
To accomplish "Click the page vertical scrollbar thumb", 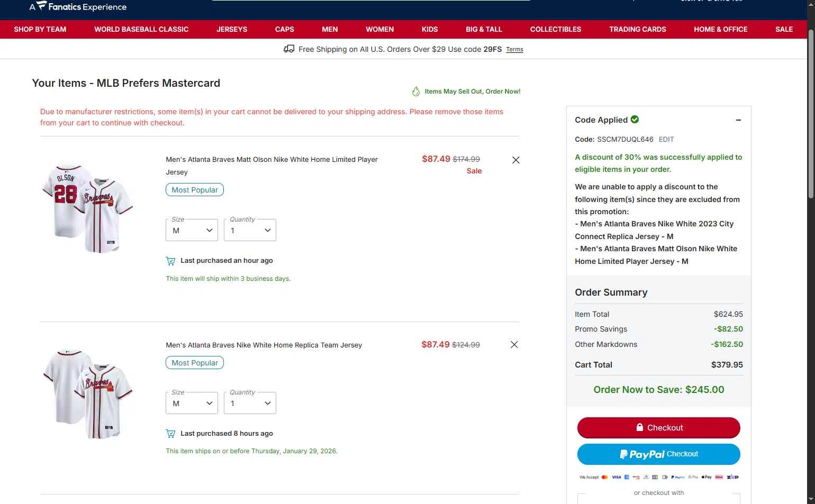I will 811,114.
